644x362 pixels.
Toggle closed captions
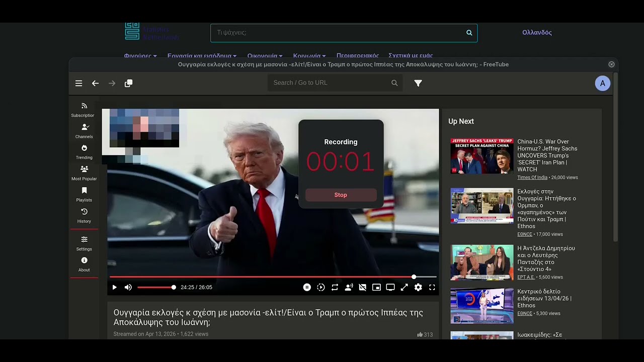click(362, 288)
